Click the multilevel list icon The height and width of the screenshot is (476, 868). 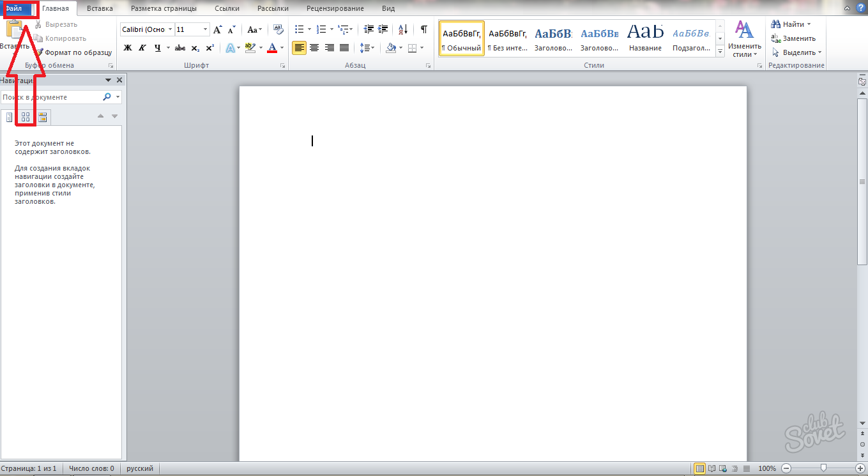[x=344, y=29]
